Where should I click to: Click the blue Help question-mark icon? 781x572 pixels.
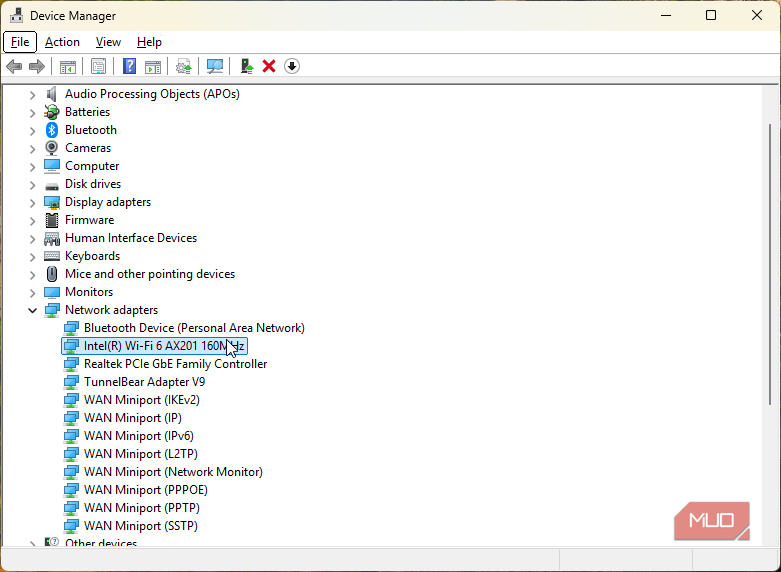(x=130, y=66)
